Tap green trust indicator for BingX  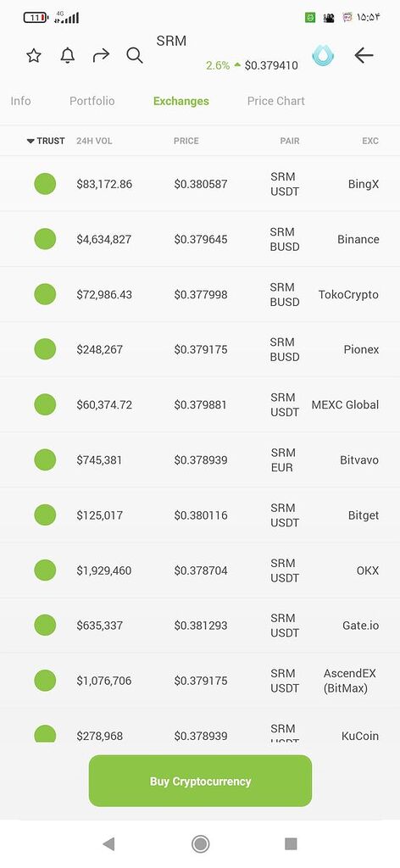(x=45, y=184)
